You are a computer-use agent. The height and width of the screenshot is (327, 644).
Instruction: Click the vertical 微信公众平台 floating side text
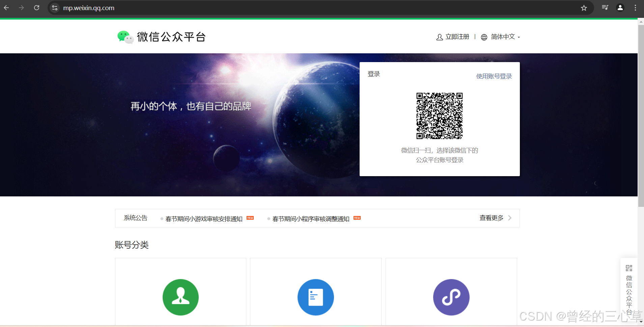[629, 295]
